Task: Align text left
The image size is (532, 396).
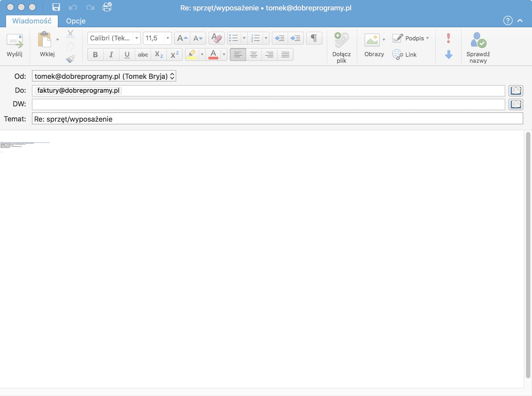Action: pyautogui.click(x=238, y=55)
